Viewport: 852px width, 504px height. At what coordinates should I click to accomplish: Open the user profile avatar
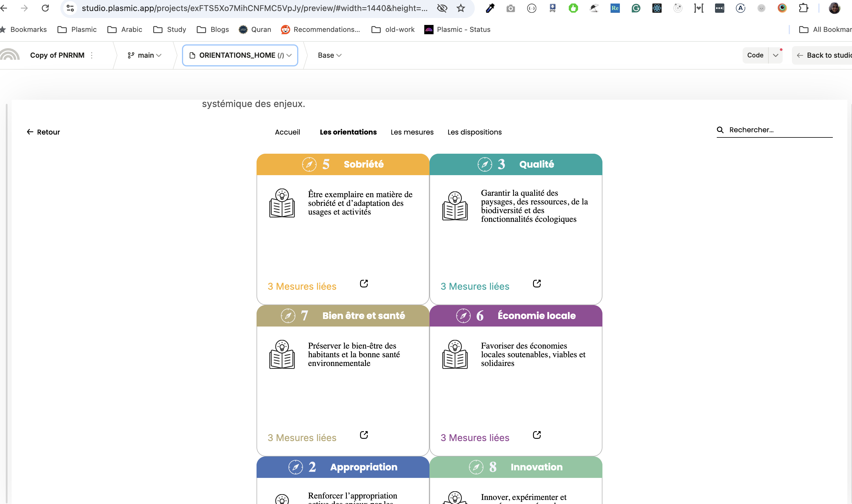[x=834, y=8]
